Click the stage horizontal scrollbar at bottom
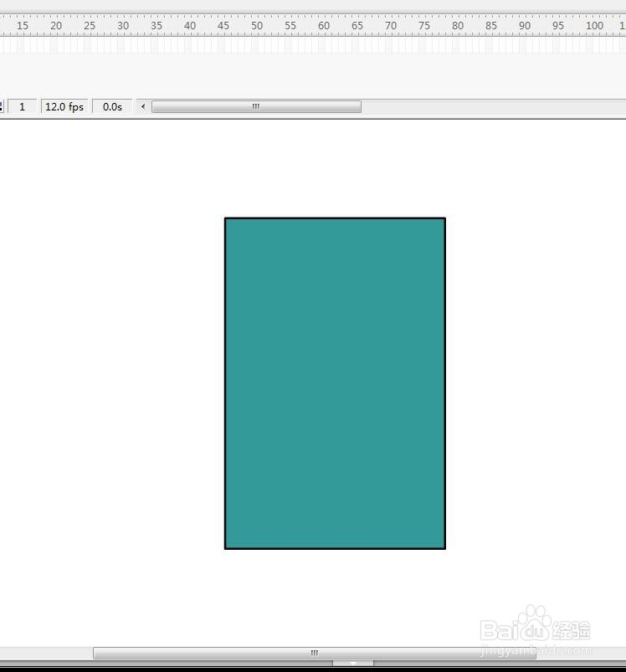Image resolution: width=626 pixels, height=672 pixels. pyautogui.click(x=314, y=653)
